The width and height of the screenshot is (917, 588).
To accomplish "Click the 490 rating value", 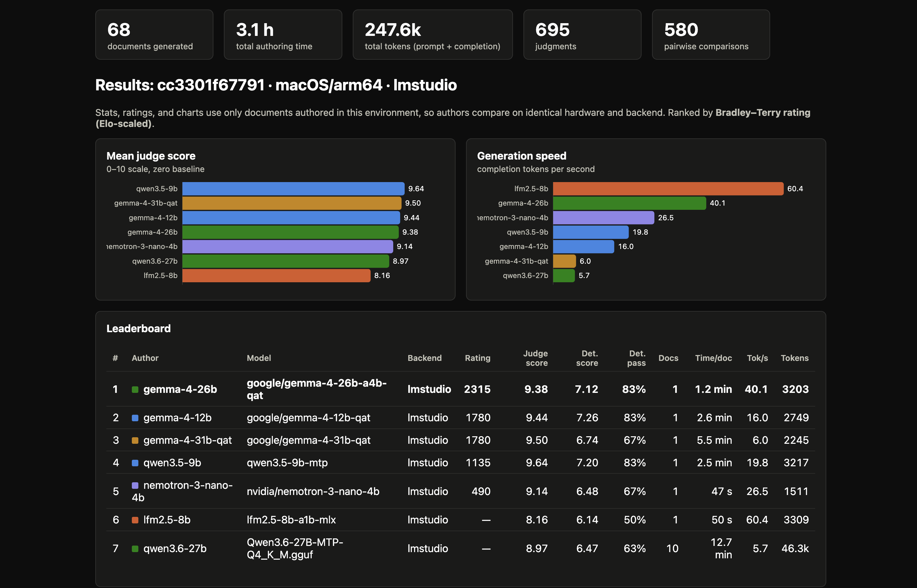I will point(481,491).
